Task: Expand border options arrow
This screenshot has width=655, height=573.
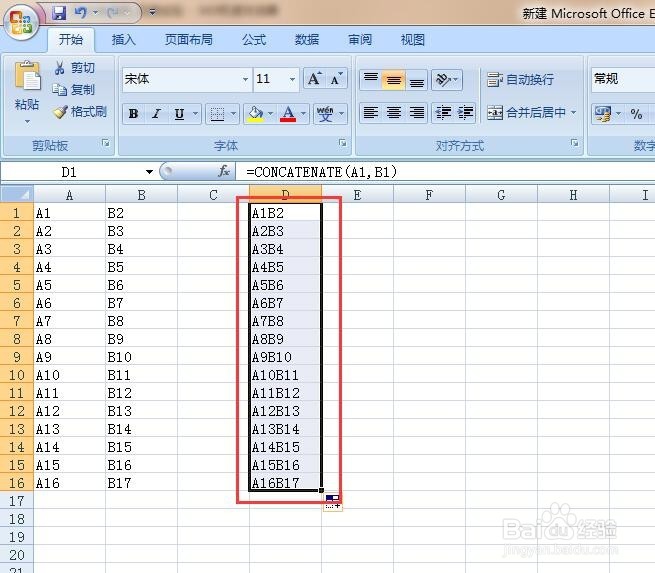Action: (x=233, y=114)
